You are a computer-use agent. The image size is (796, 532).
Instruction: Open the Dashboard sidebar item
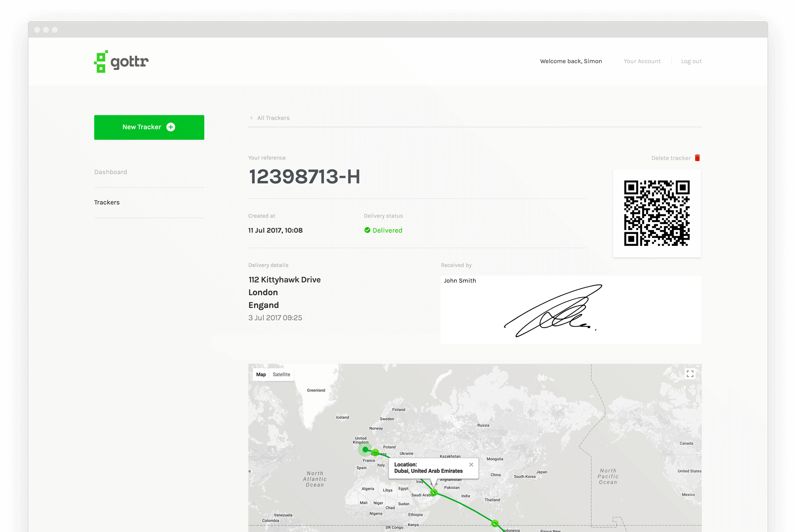(x=111, y=172)
